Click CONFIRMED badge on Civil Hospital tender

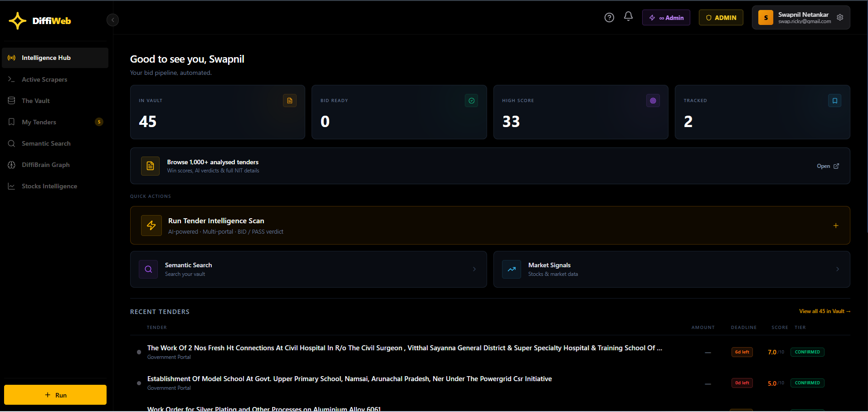(x=807, y=352)
